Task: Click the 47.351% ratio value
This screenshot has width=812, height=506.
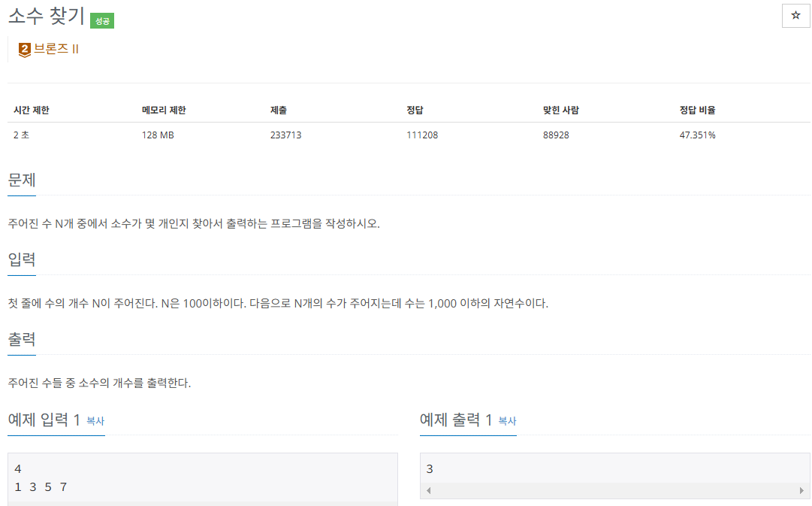Action: [x=698, y=135]
